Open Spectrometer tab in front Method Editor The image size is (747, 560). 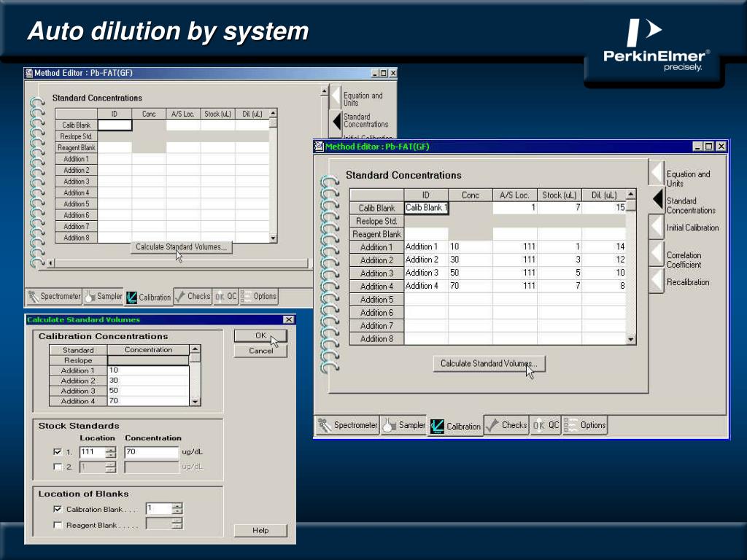point(347,425)
